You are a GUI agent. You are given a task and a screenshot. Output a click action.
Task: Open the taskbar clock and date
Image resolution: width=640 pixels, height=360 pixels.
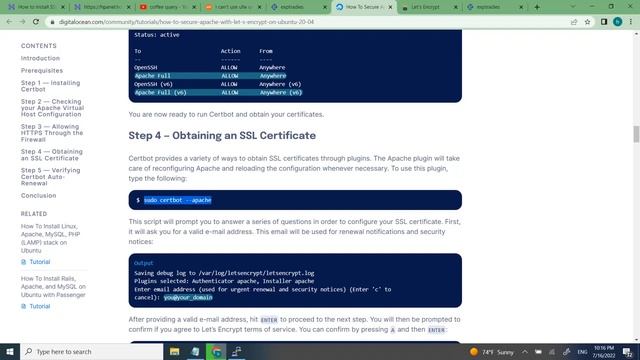604,352
